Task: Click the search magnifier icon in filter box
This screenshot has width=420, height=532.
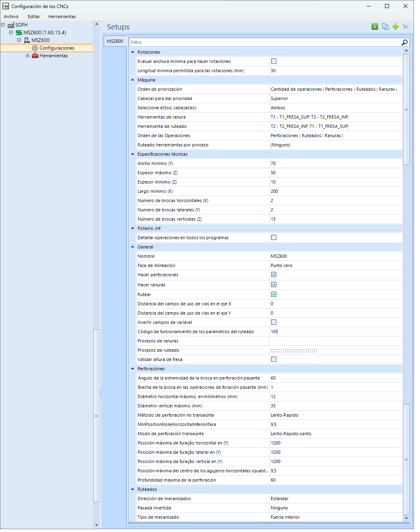Action: point(404,42)
